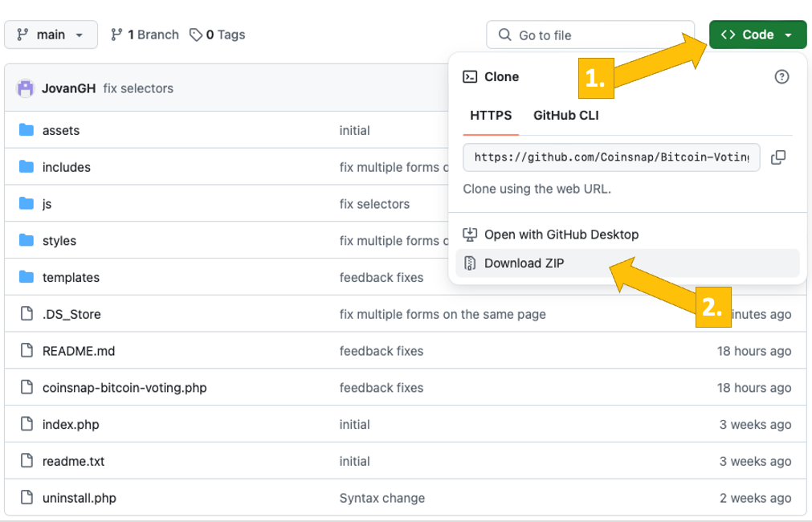812x522 pixels.
Task: Click the help question mark icon in Clone panel
Action: (x=781, y=77)
